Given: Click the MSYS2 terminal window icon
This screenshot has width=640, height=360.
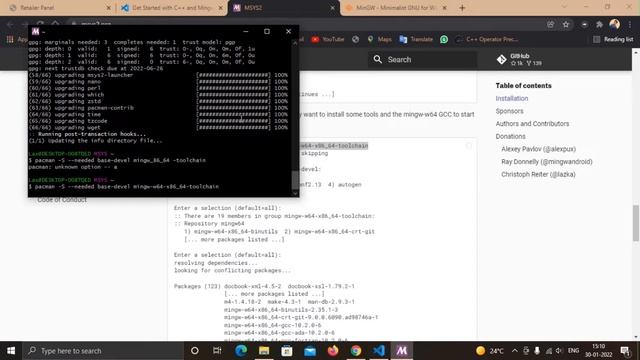Looking at the screenshot, I should tap(36, 31).
